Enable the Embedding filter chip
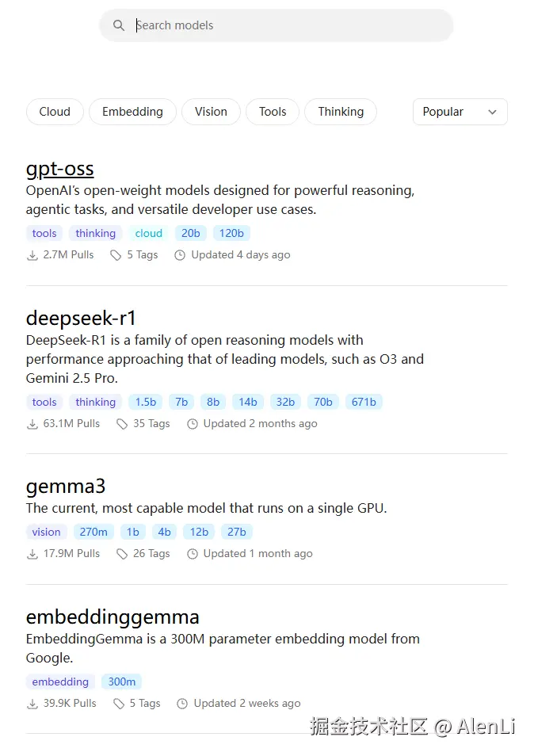Viewport: 534px width, 756px height. [x=132, y=112]
